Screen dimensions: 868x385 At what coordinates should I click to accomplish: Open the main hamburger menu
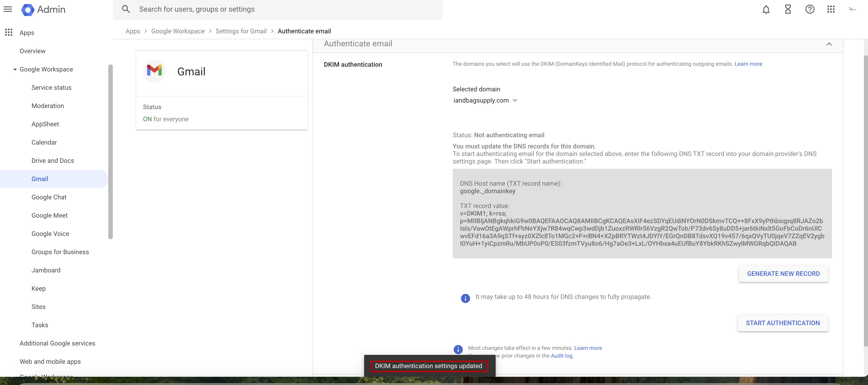point(8,9)
